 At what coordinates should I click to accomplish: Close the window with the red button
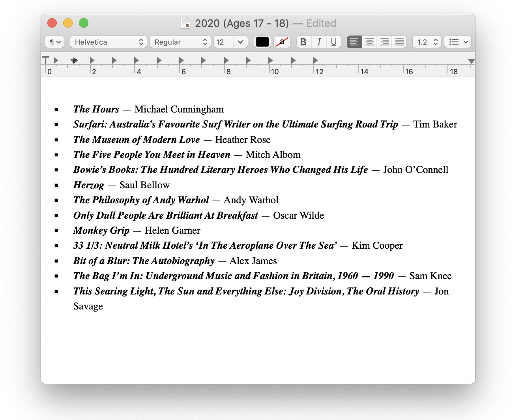(52, 23)
